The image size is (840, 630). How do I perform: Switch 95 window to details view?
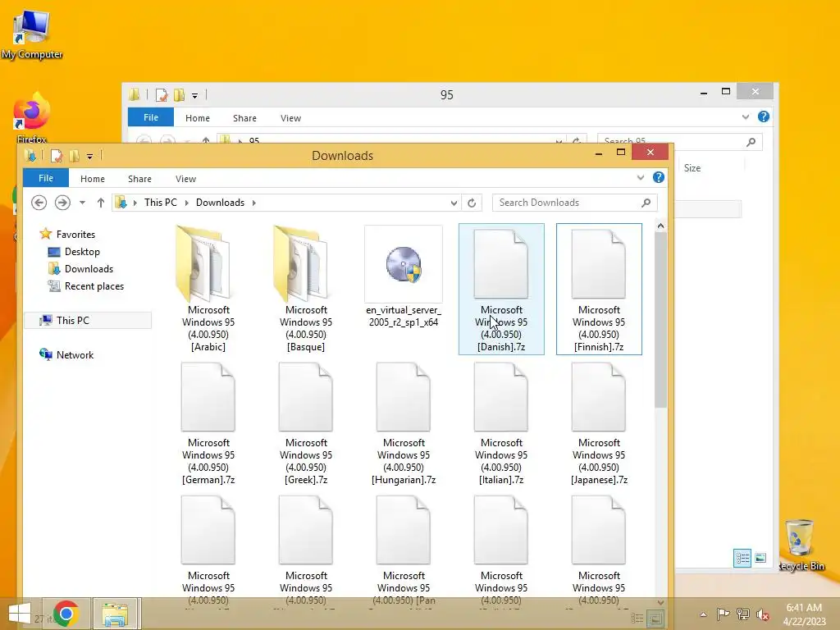coord(742,558)
